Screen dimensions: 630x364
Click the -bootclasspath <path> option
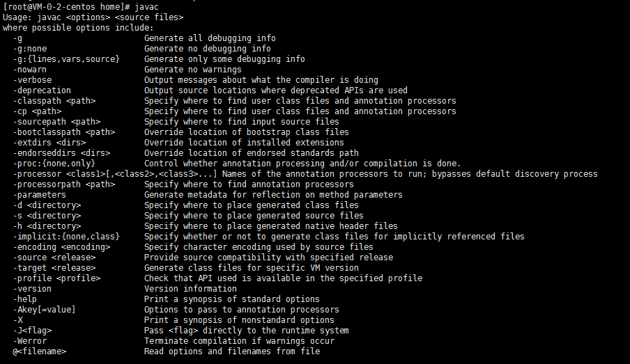64,132
